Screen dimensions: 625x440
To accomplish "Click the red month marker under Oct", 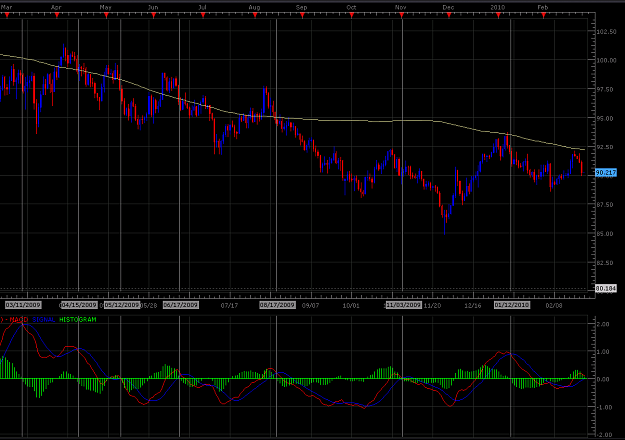I will coord(352,15).
